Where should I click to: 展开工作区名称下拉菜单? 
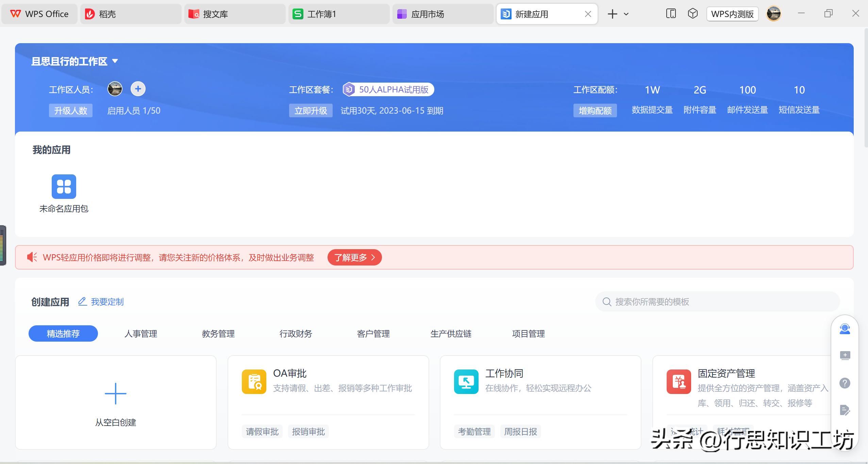point(115,61)
